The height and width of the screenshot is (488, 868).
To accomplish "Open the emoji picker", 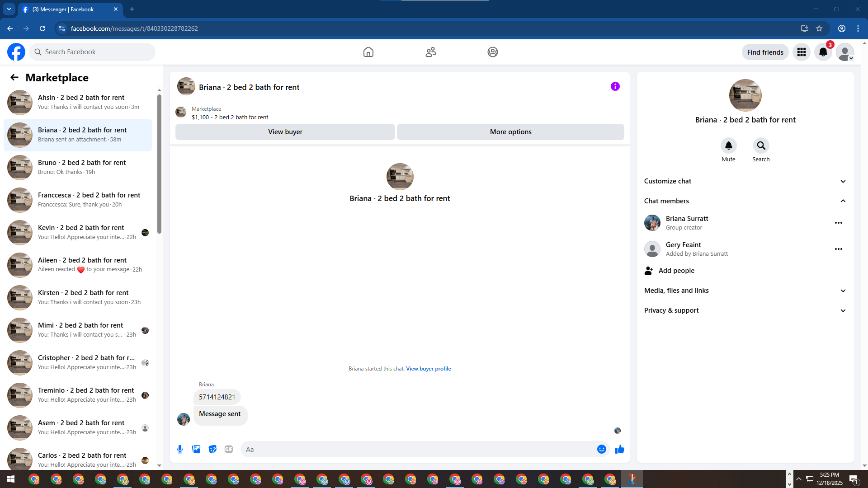I will [602, 449].
